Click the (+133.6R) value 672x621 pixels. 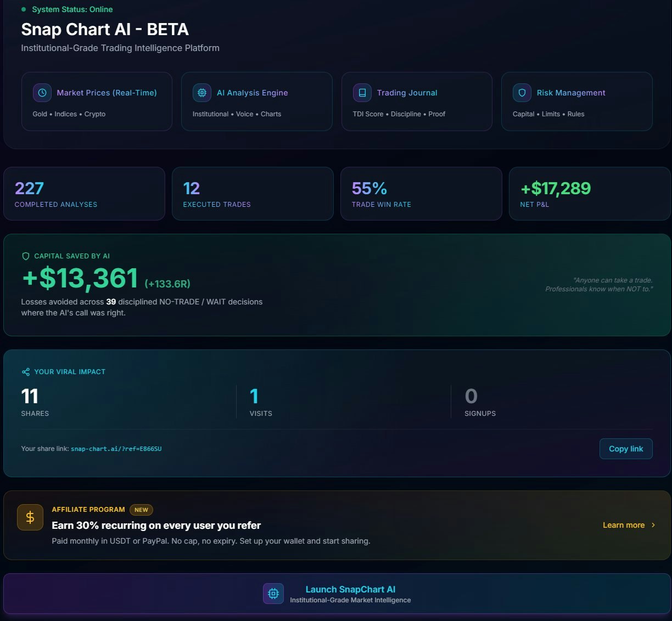click(167, 284)
